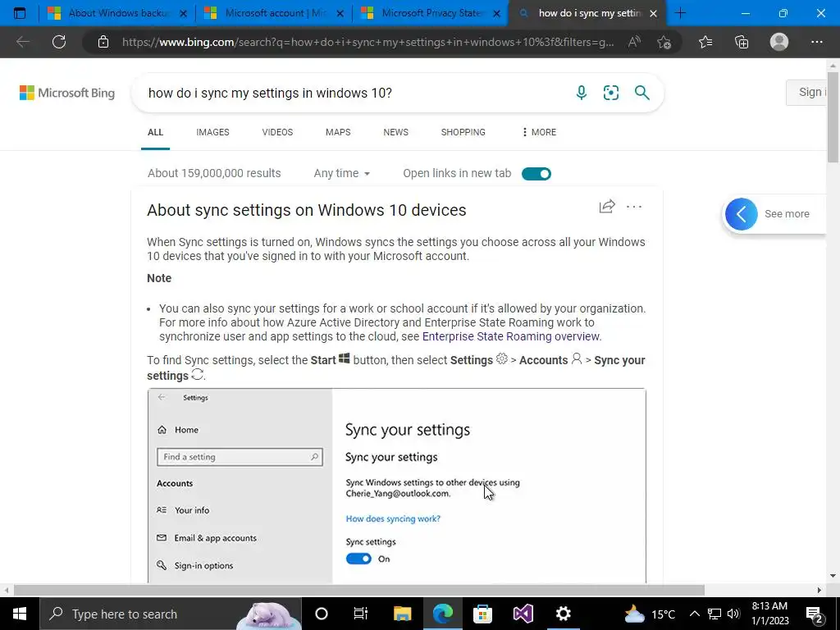Open the weather 15°C taskbar widget
Viewport: 840px width, 630px height.
650,614
